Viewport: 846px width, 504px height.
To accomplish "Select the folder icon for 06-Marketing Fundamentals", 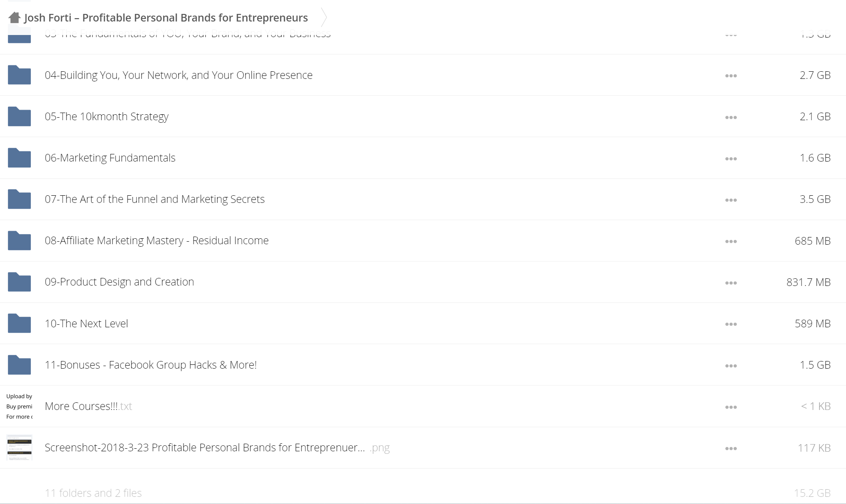I will [19, 158].
